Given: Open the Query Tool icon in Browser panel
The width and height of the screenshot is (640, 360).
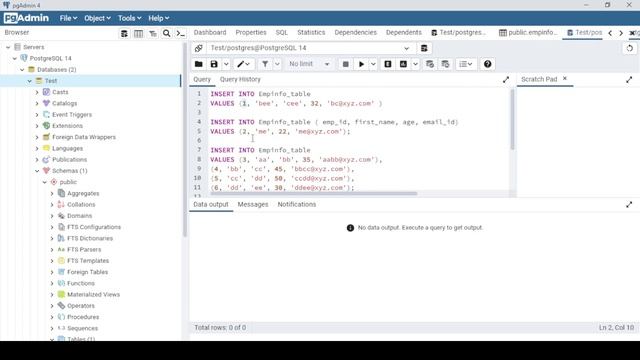Looking at the screenshot, I should tap(124, 33).
